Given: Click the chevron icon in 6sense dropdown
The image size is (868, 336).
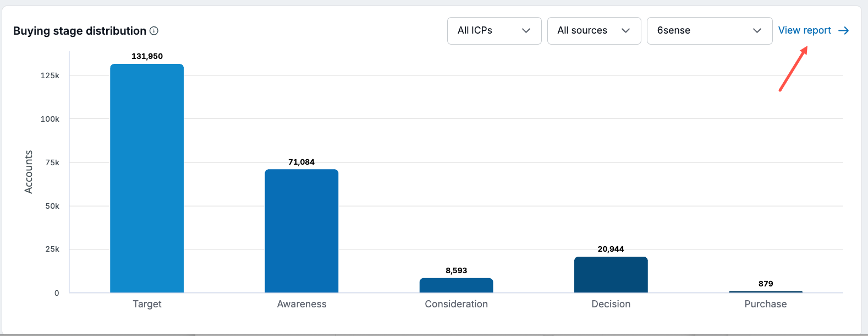Looking at the screenshot, I should [x=757, y=31].
